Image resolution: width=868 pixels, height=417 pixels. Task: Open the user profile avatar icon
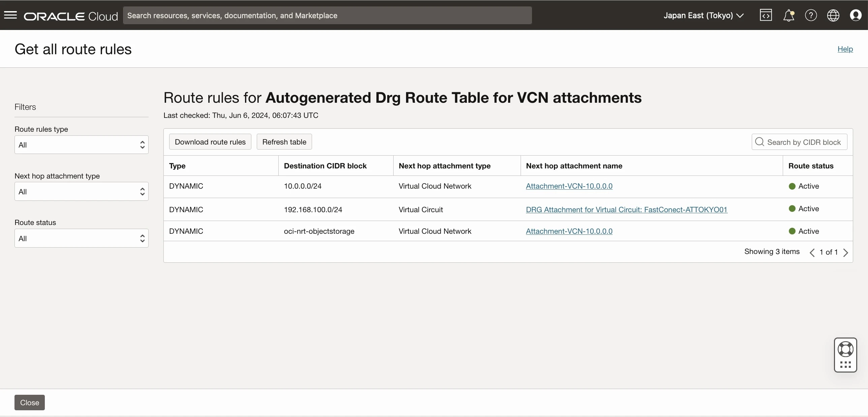tap(856, 15)
